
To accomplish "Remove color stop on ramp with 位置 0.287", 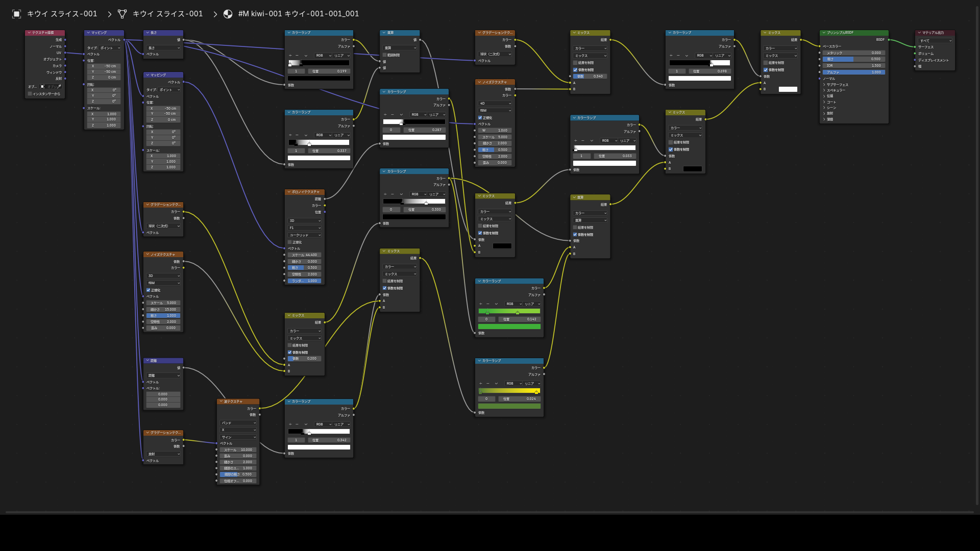I will coord(393,115).
